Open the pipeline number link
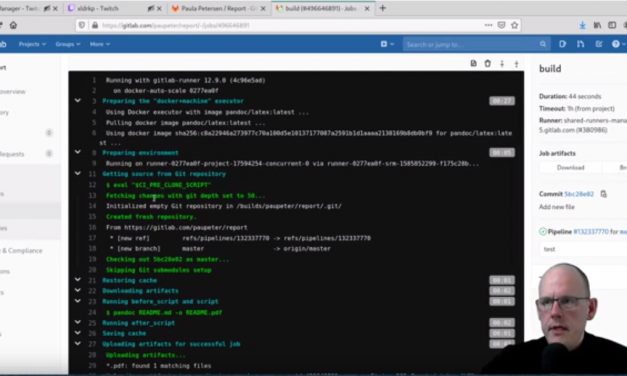The height and width of the screenshot is (376, 627). (x=591, y=232)
